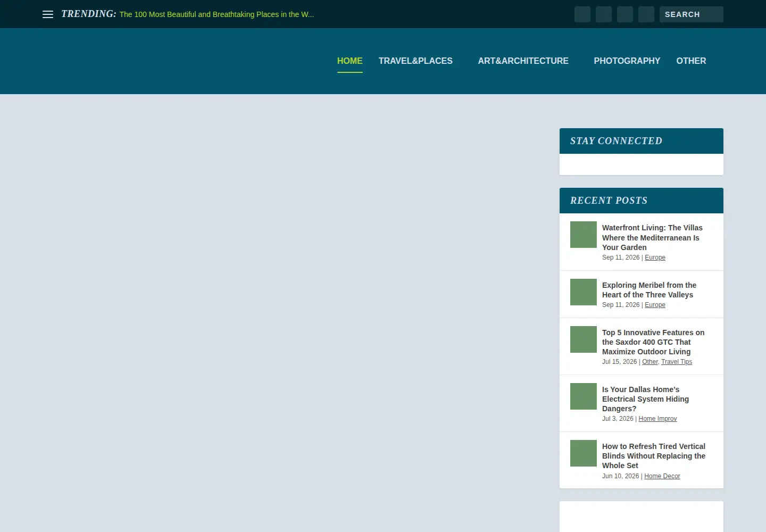766x532 pixels.
Task: Open the Saxdor 400 GTC features post
Action: [653, 342]
